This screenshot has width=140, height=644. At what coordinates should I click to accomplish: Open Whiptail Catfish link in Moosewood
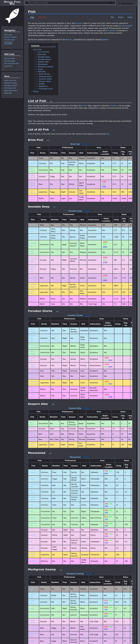pyautogui.click(x=33, y=555)
